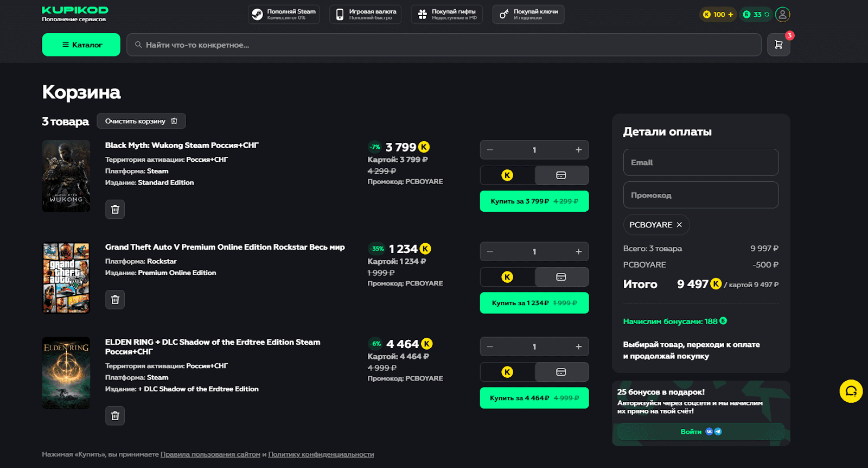Delete ELDEN RING from cart
This screenshot has height=468, width=868.
pyautogui.click(x=115, y=415)
